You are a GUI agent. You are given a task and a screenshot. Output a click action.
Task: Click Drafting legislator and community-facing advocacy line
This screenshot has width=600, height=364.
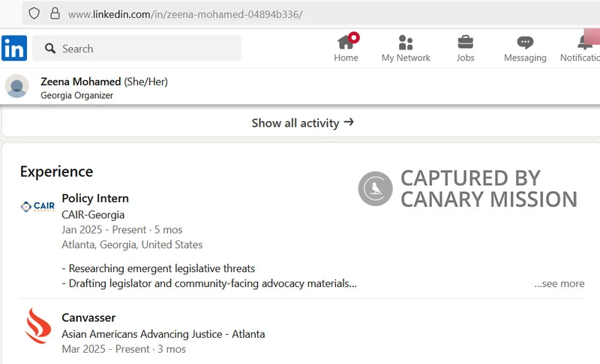click(209, 283)
